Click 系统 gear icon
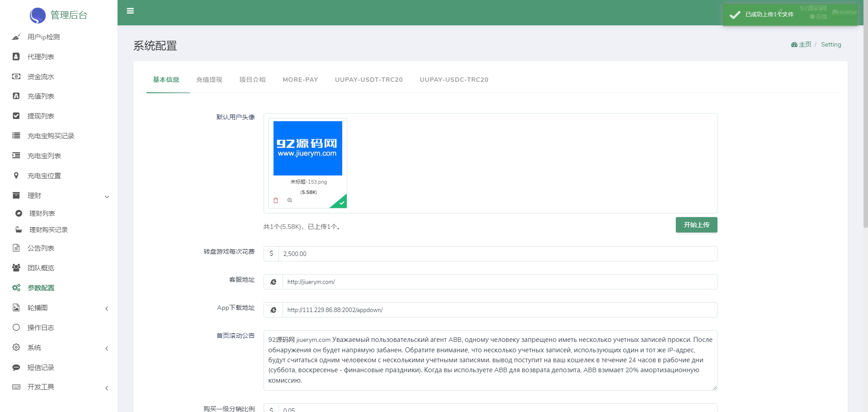Screen dimensions: 868x412 coord(16,347)
